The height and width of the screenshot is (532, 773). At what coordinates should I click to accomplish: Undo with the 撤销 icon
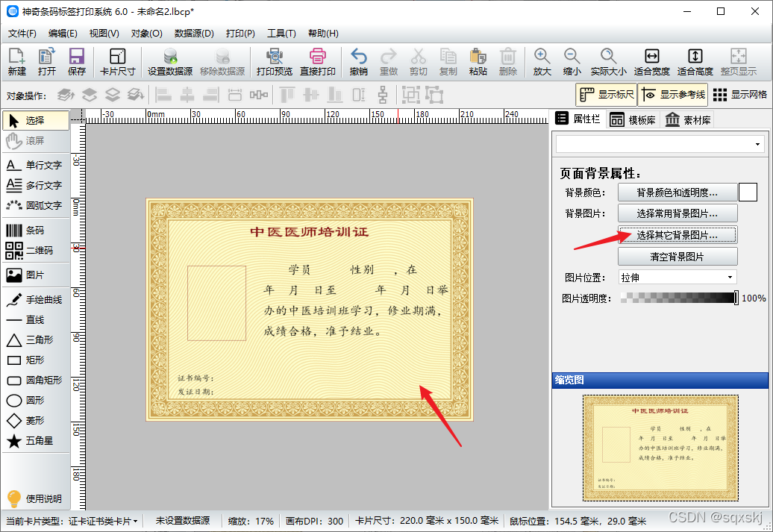[358, 62]
